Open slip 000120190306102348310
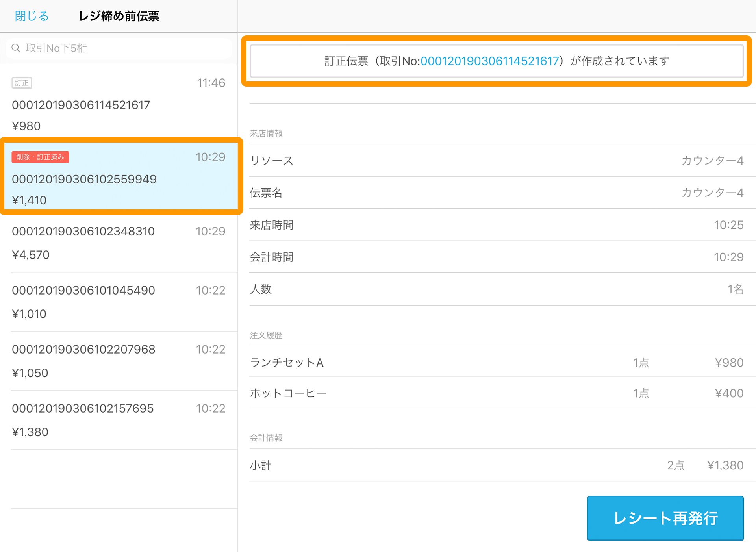Image resolution: width=756 pixels, height=552 pixels. [x=119, y=243]
